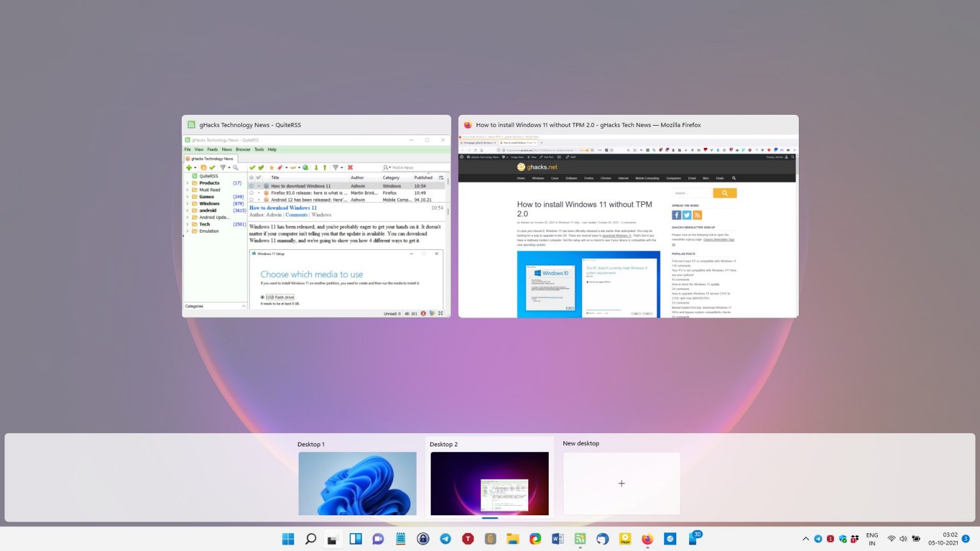This screenshot has width=980, height=551.
Task: Open current news in external browser
Action: pyautogui.click(x=306, y=168)
